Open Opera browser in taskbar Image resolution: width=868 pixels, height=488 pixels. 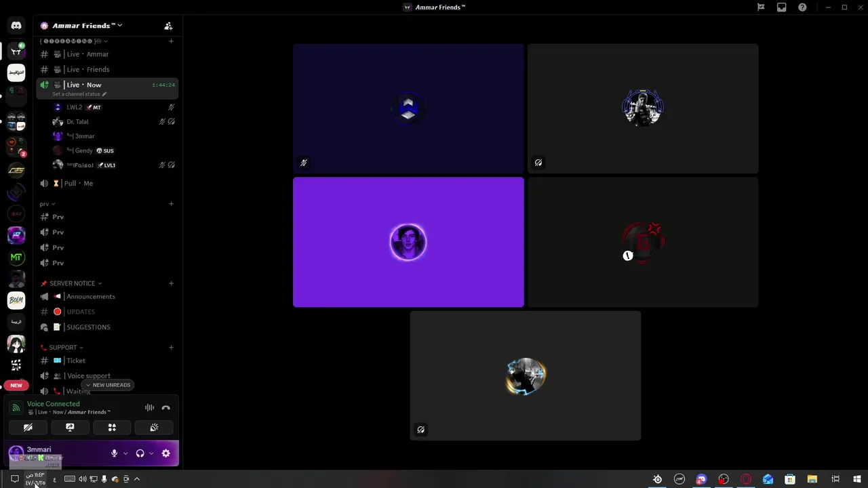click(x=746, y=479)
